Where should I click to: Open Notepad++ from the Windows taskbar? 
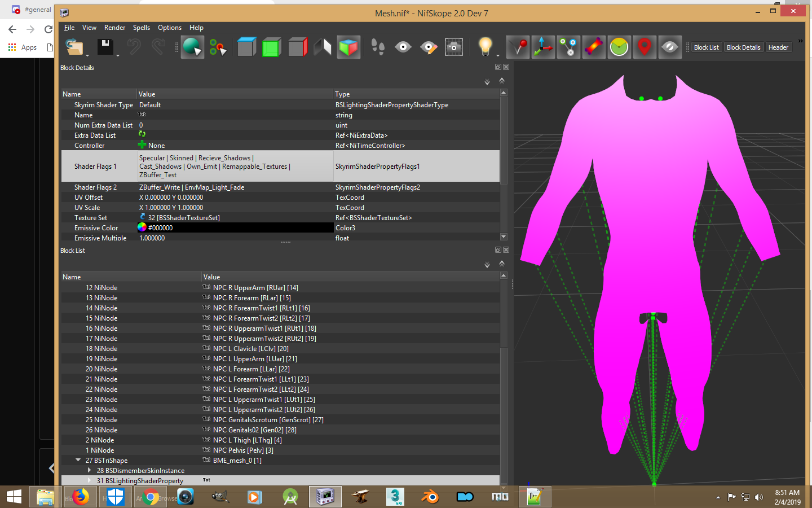534,497
